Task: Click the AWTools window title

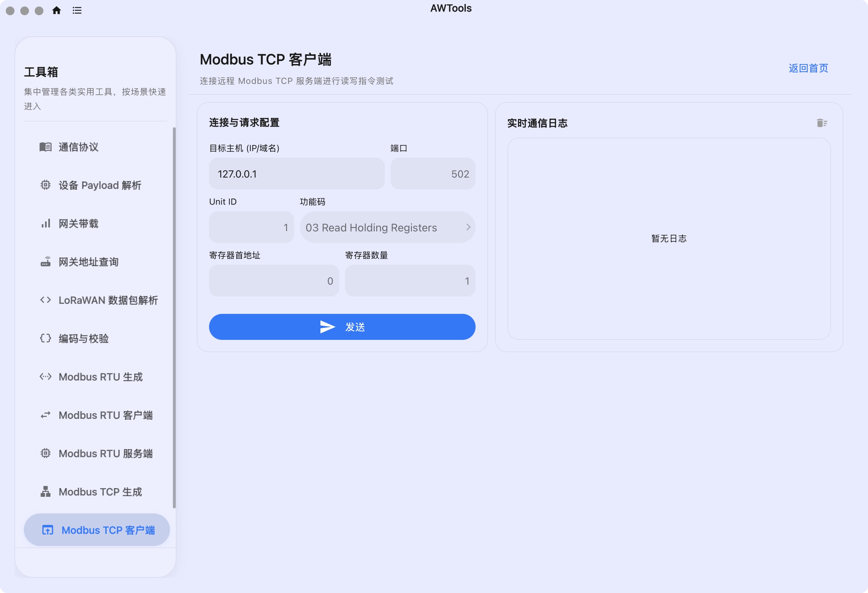Action: 451,8
